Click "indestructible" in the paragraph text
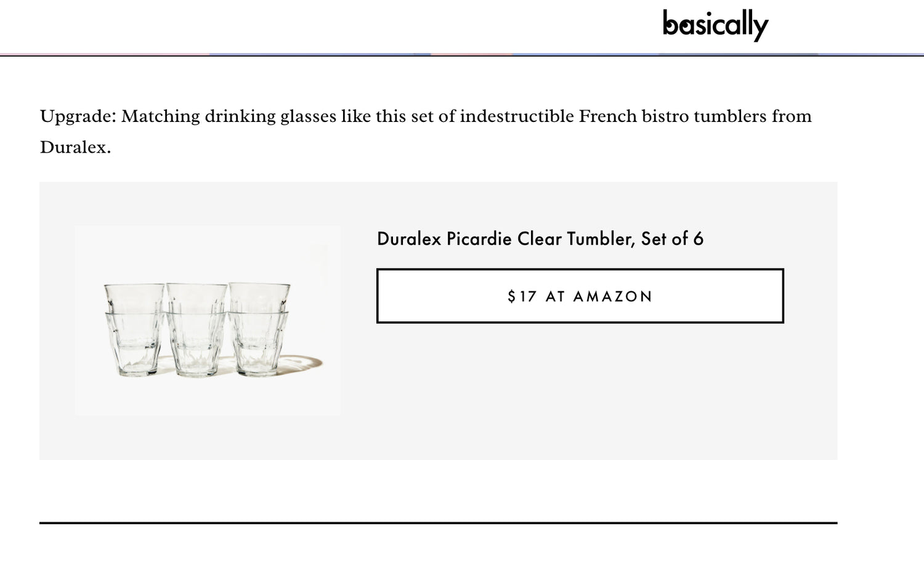The width and height of the screenshot is (924, 563). coord(516,116)
